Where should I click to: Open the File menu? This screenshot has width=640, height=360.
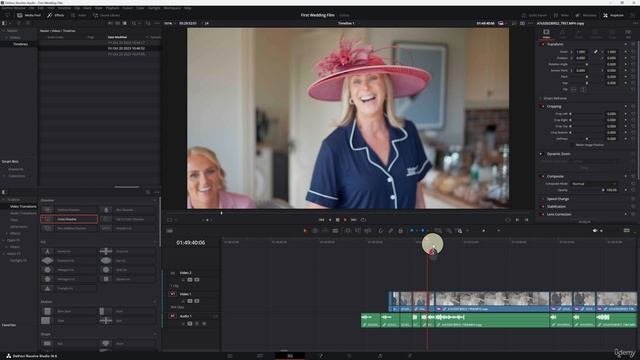[31, 8]
